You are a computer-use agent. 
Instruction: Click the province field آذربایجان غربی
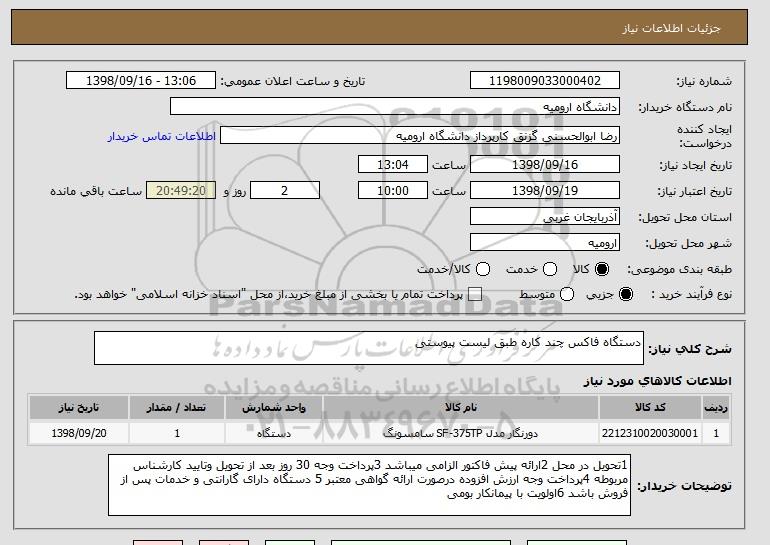(x=545, y=217)
